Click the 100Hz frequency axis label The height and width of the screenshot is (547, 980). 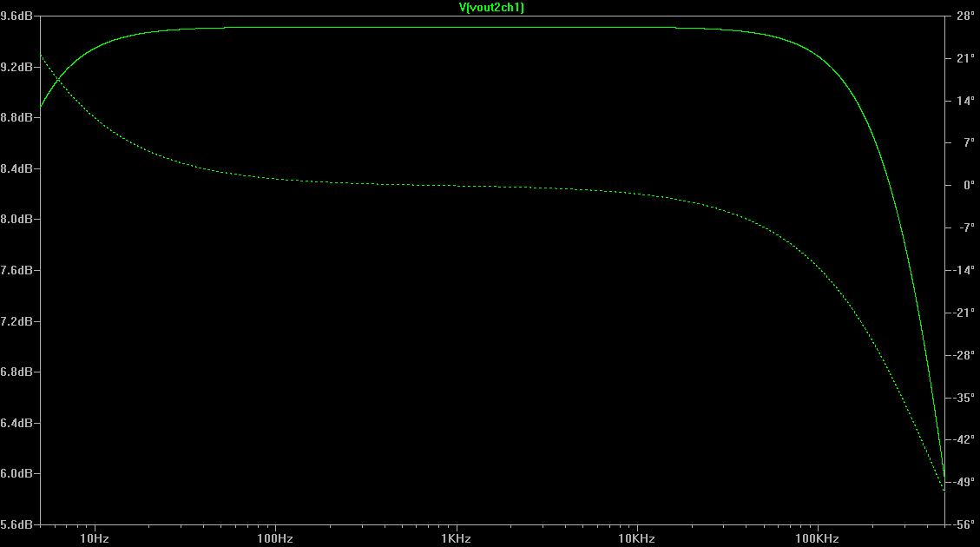(x=275, y=538)
